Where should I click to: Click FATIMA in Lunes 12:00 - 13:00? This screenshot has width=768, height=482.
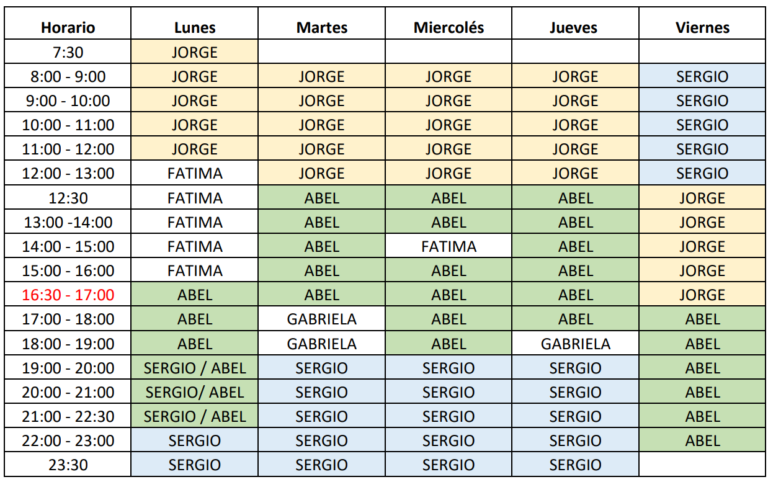click(x=194, y=173)
